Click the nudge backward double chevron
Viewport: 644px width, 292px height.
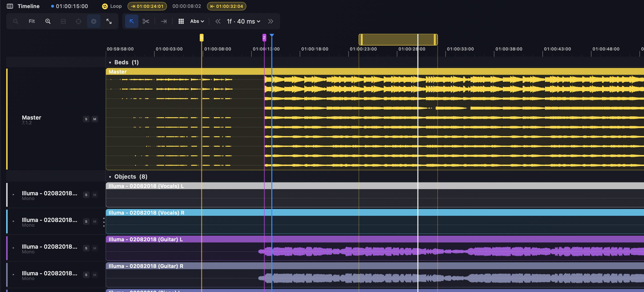(218, 21)
